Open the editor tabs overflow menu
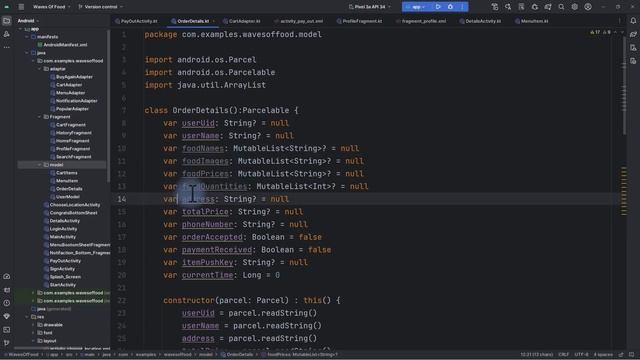640x360 pixels. point(620,21)
